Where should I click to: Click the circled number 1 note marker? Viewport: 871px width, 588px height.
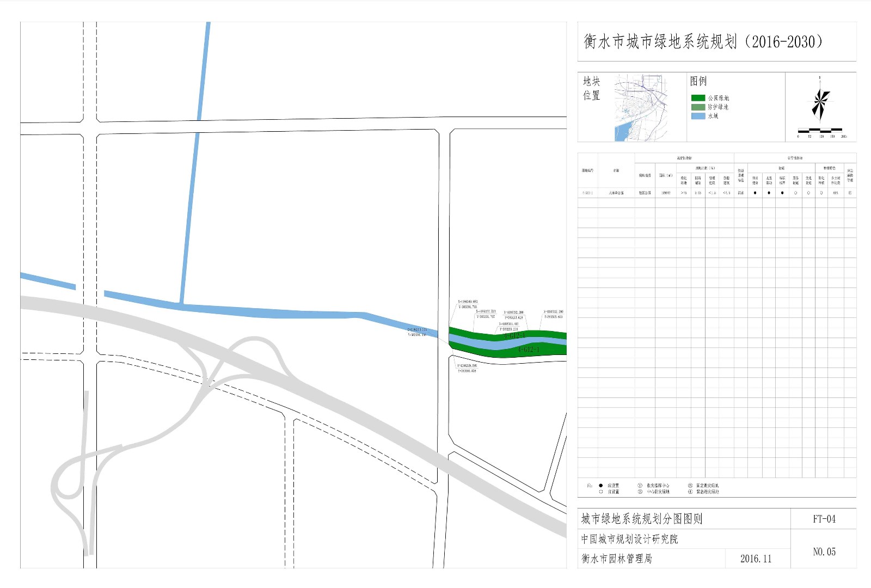point(640,485)
